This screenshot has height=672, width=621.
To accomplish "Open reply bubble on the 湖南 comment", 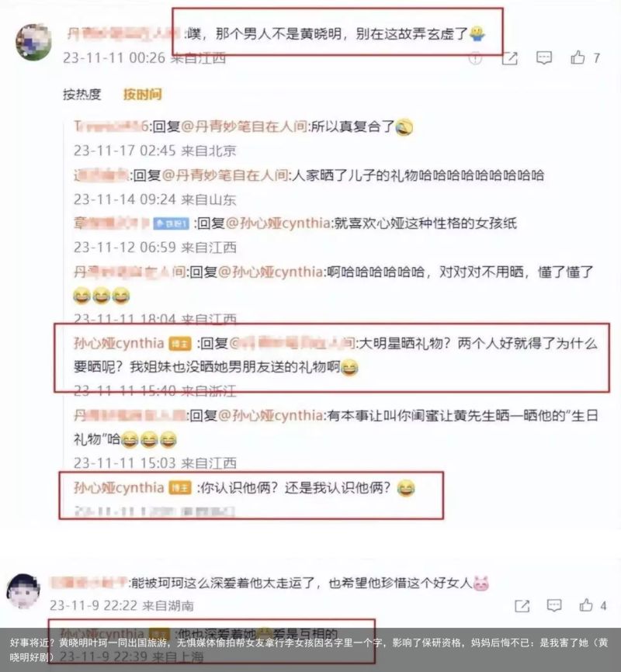I will 554,605.
